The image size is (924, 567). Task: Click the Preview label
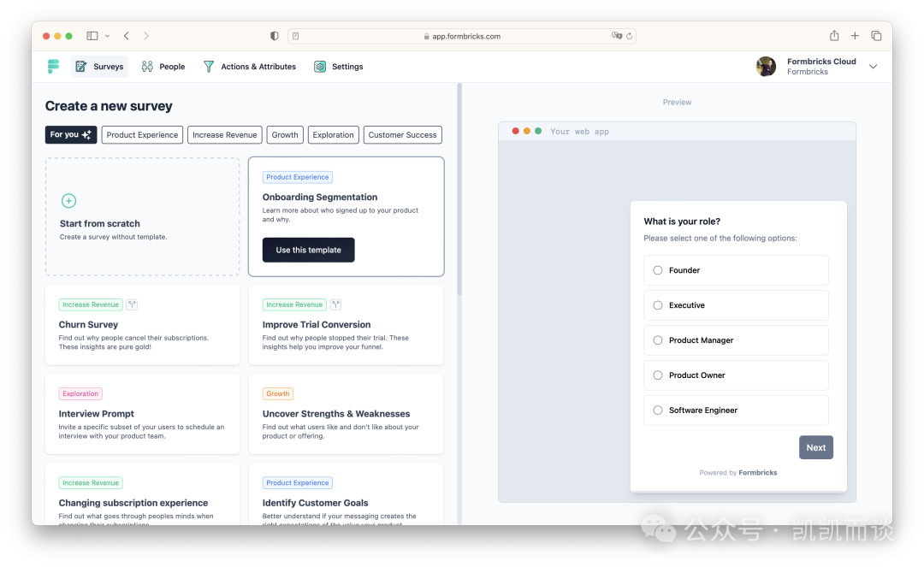(x=677, y=103)
